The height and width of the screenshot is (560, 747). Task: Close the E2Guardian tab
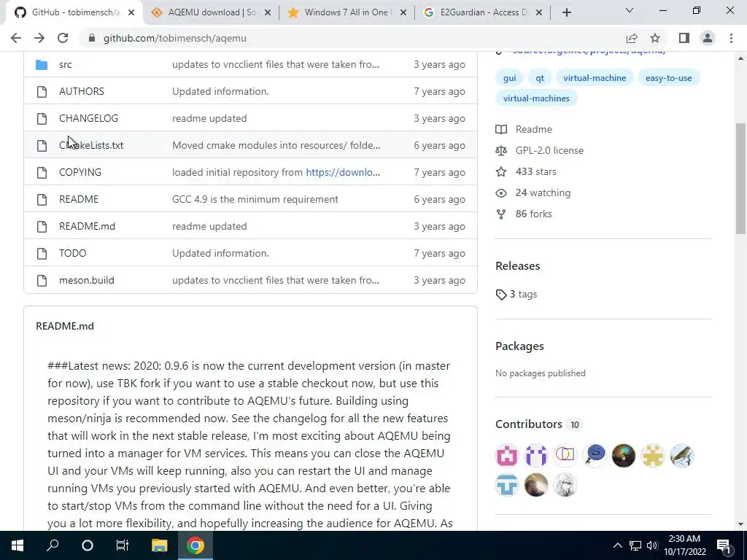click(539, 13)
